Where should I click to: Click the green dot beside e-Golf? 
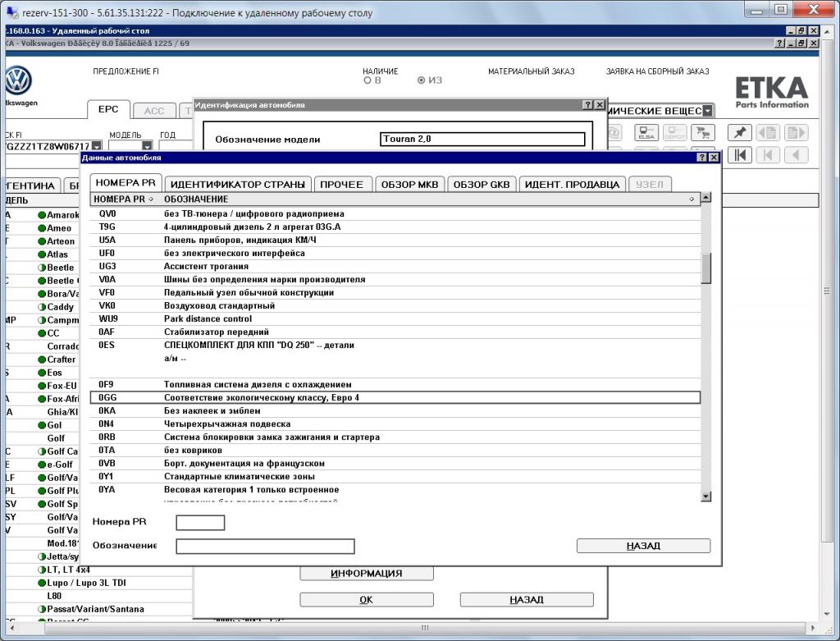click(42, 465)
